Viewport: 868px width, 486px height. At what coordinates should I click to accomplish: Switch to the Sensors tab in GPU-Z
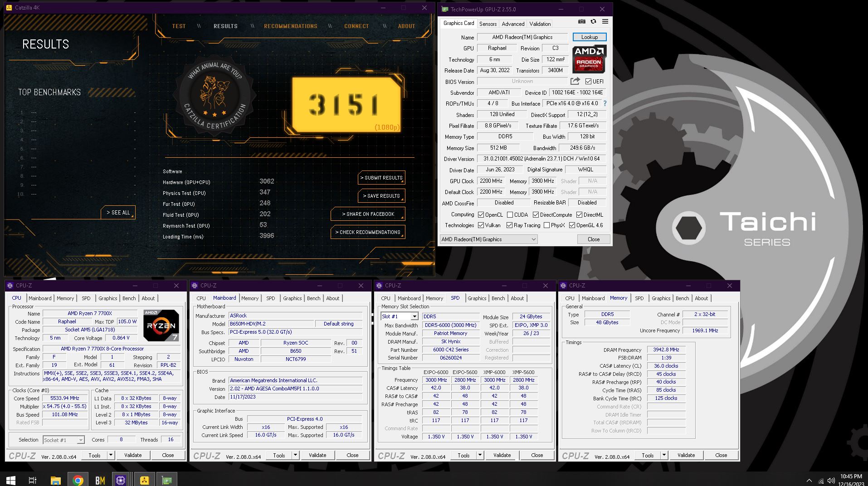(488, 24)
